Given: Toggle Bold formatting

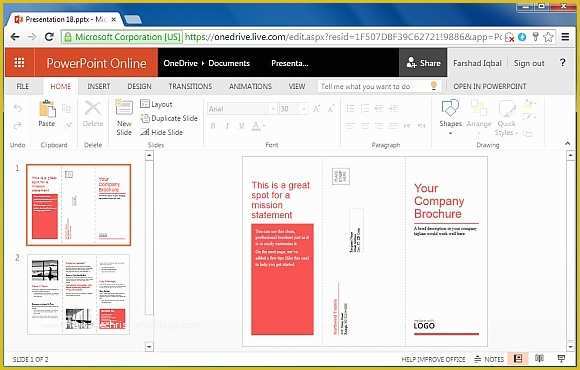Looking at the screenshot, I should (213, 126).
